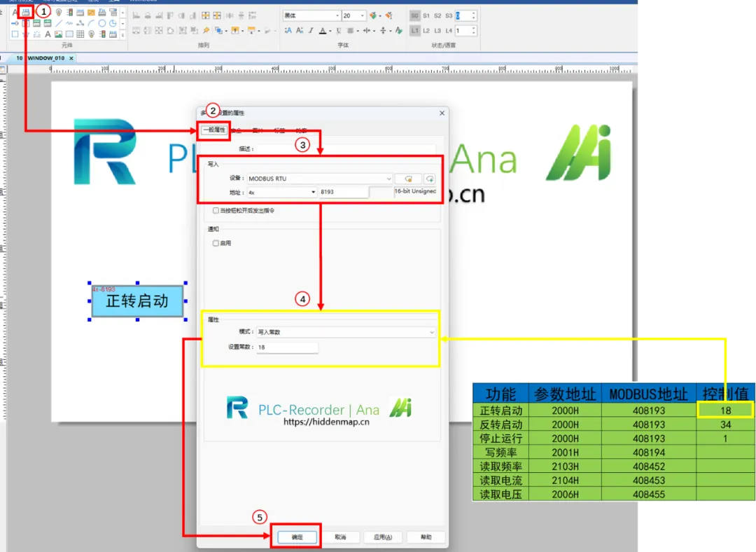Expand the MODBUS RTU device dropdown
The image size is (756, 552).
pyautogui.click(x=388, y=179)
